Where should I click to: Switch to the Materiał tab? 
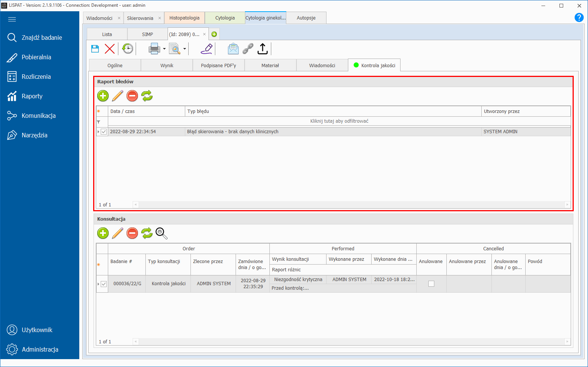coord(270,65)
